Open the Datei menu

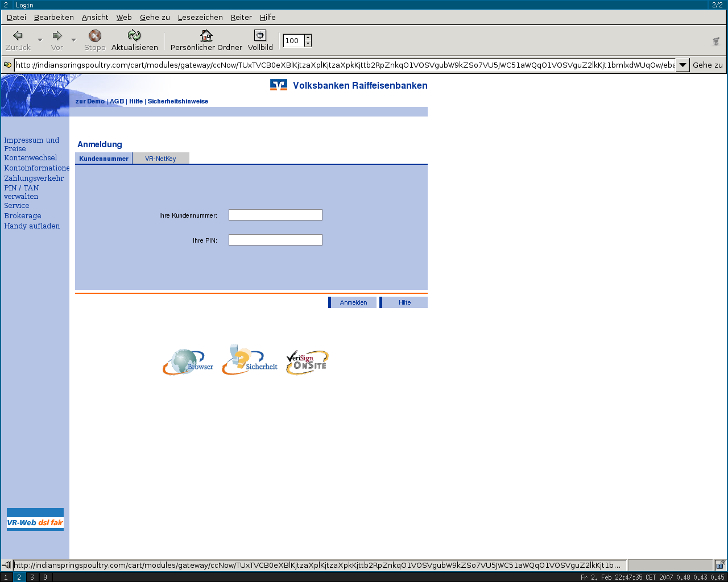[16, 17]
